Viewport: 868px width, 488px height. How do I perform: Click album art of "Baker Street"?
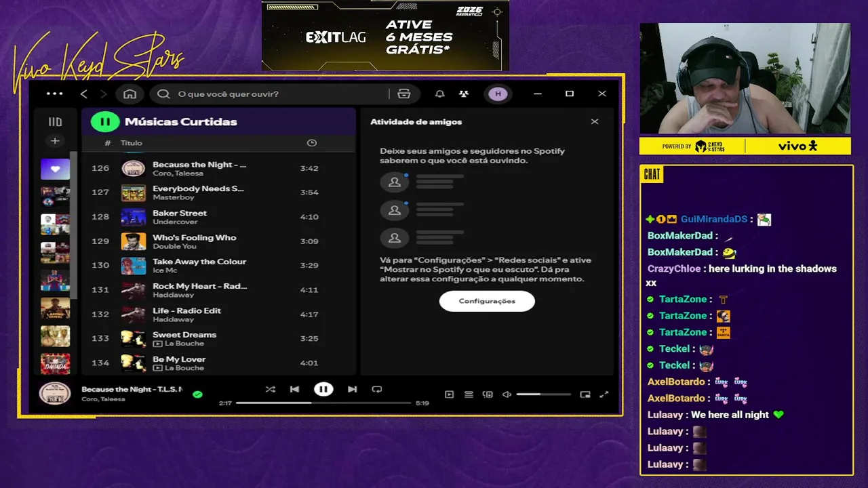(x=133, y=217)
